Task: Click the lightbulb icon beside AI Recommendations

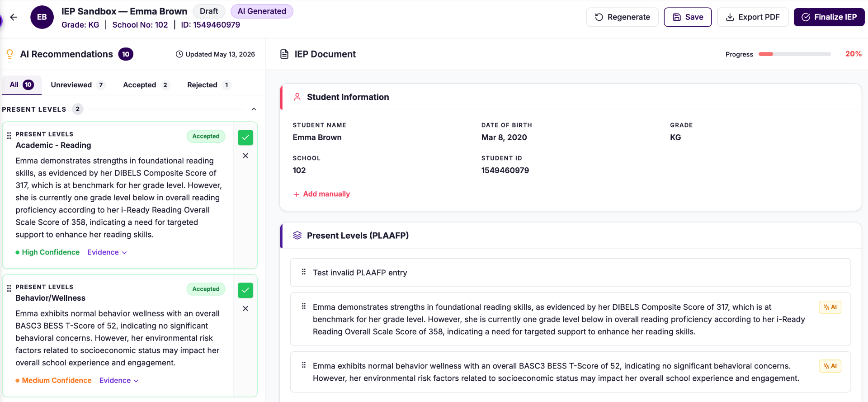Action: click(x=9, y=54)
